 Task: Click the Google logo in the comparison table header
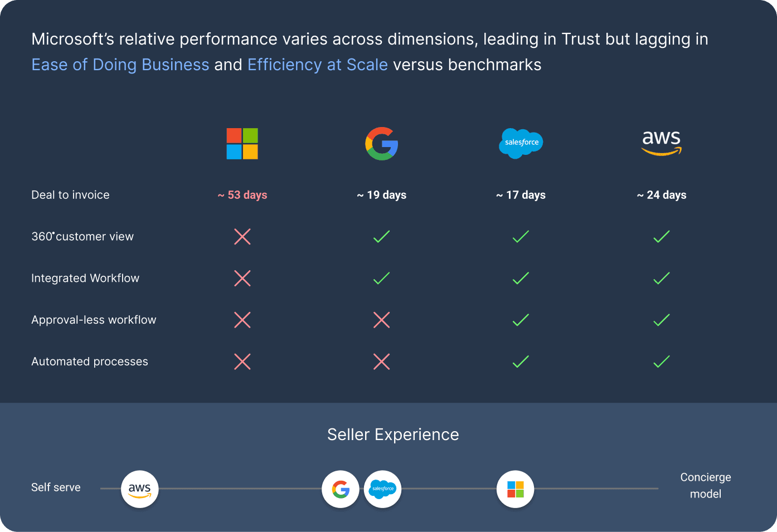[x=382, y=144]
